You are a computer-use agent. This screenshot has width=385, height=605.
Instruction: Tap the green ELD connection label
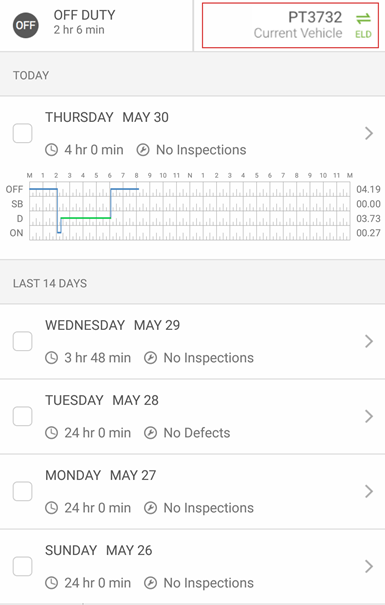(x=363, y=34)
